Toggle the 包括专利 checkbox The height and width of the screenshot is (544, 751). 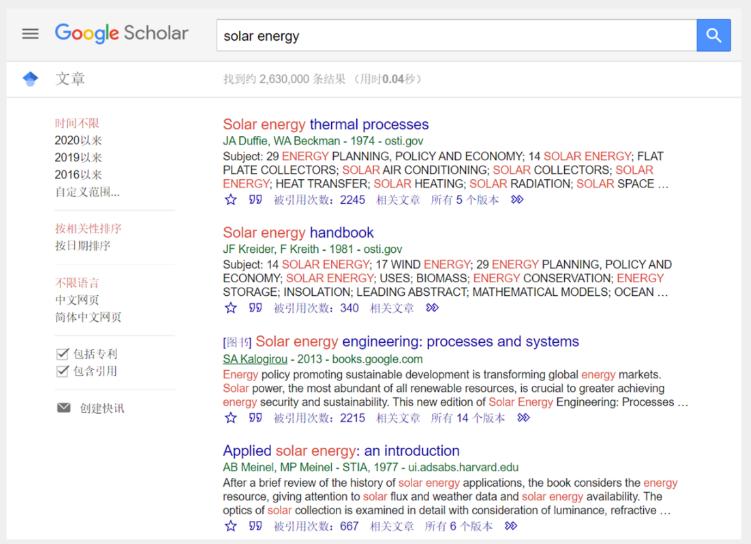pos(62,354)
